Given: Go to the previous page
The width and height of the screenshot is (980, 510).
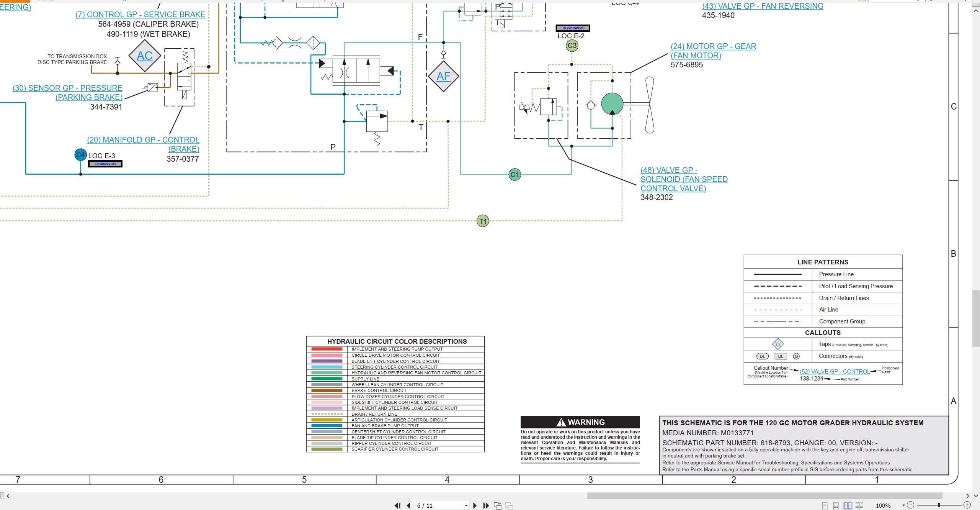Looking at the screenshot, I should (x=408, y=505).
